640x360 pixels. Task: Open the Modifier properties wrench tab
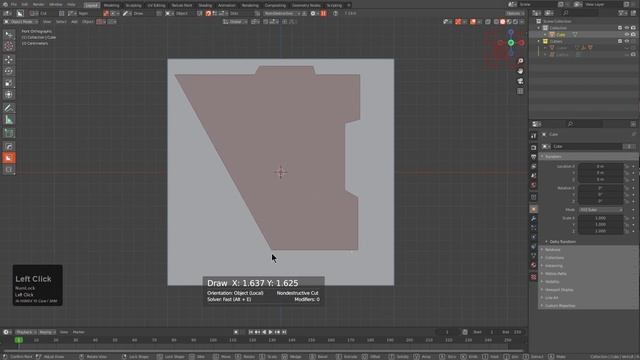[x=533, y=219]
